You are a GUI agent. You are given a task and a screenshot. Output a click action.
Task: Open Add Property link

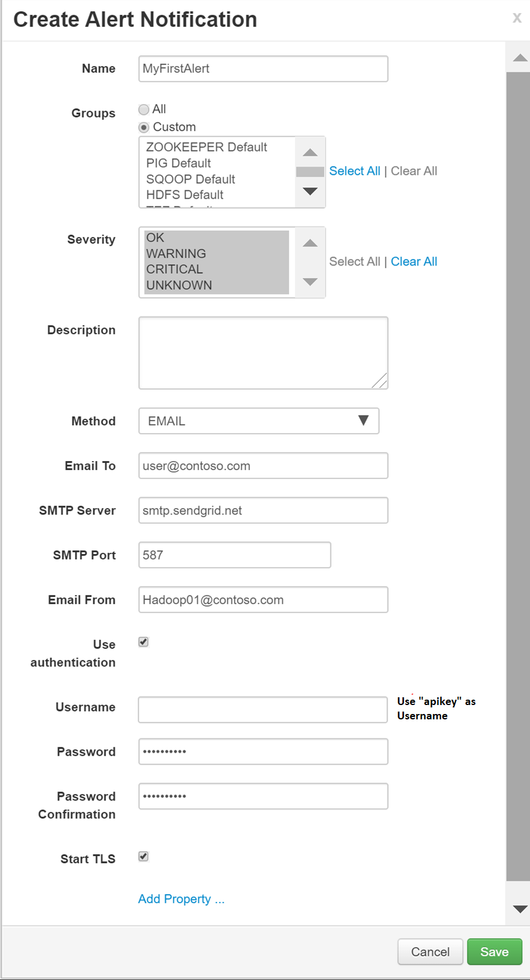coord(181,898)
